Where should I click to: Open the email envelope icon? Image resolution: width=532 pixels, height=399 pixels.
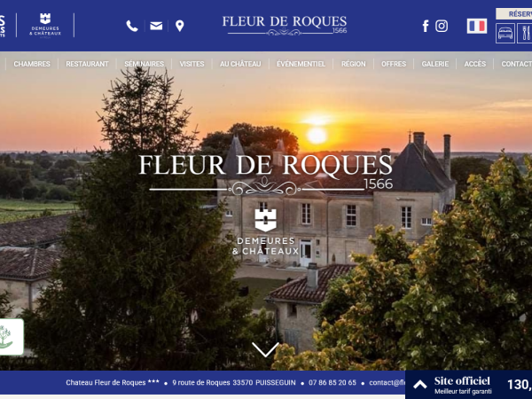click(x=156, y=26)
